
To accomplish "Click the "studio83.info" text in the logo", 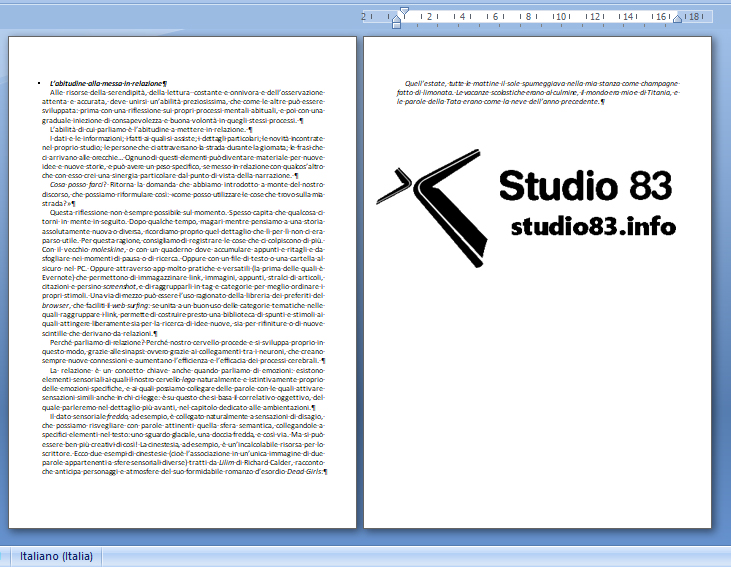I will click(x=593, y=227).
